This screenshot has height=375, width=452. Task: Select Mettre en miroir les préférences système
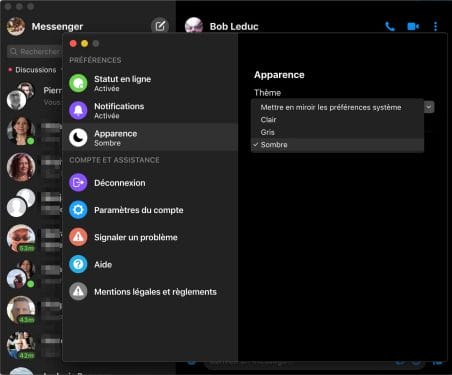click(337, 107)
